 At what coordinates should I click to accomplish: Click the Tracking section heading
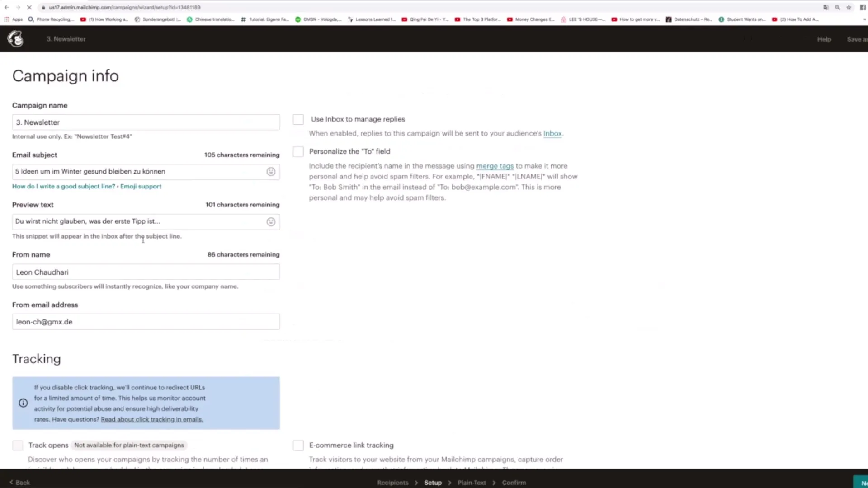[36, 359]
